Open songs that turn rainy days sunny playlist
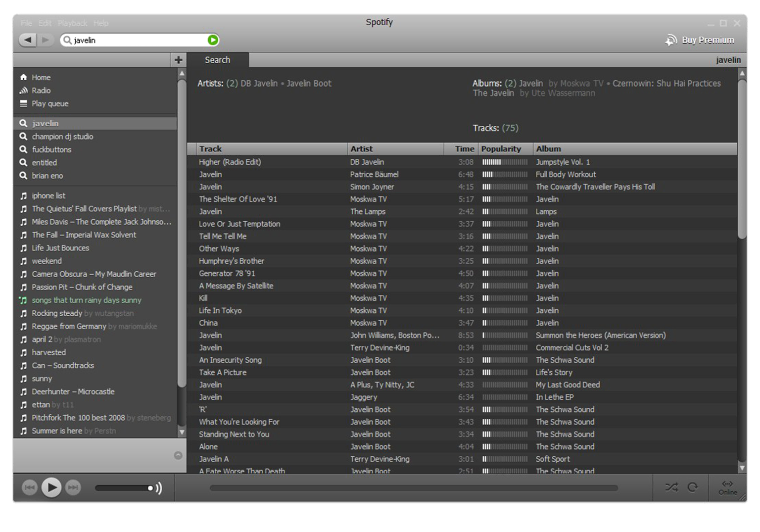The height and width of the screenshot is (532, 760). [x=87, y=300]
